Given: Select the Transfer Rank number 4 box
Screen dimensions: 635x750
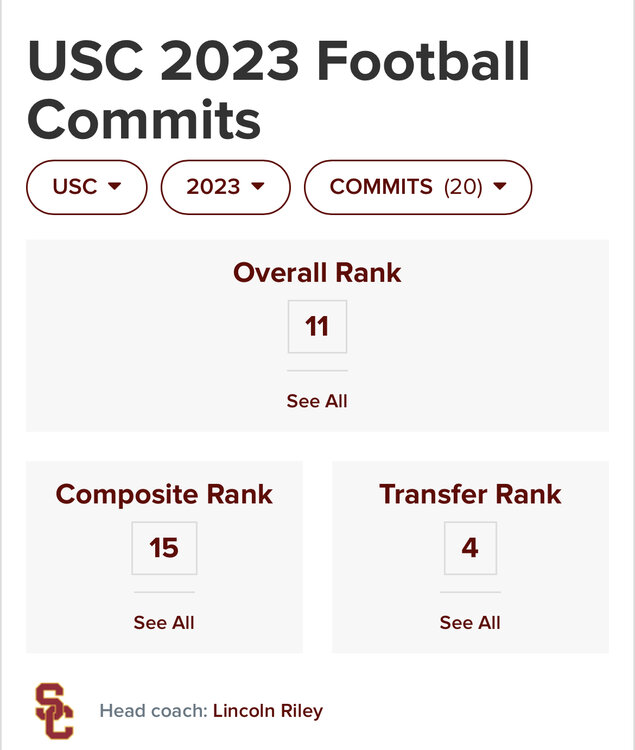Looking at the screenshot, I should click(x=470, y=548).
